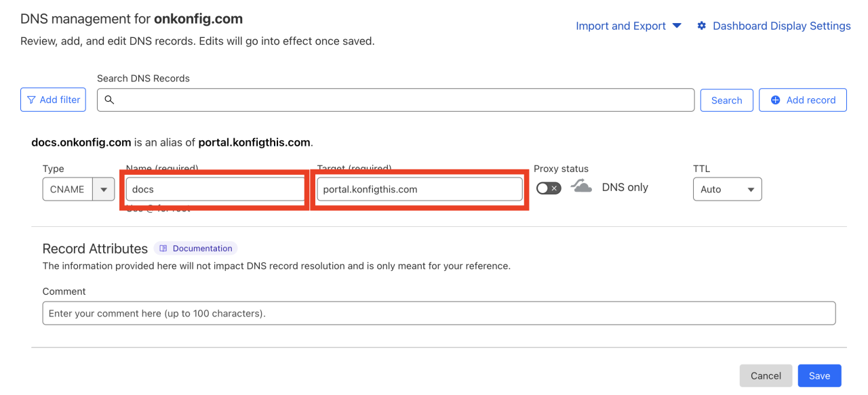Click the plus icon on Add record
868x395 pixels.
(x=776, y=100)
